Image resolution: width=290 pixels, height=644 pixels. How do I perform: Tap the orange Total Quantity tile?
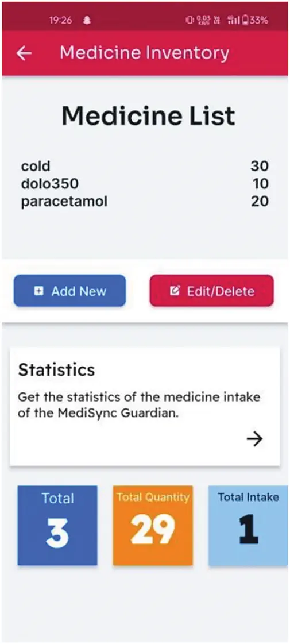(153, 525)
